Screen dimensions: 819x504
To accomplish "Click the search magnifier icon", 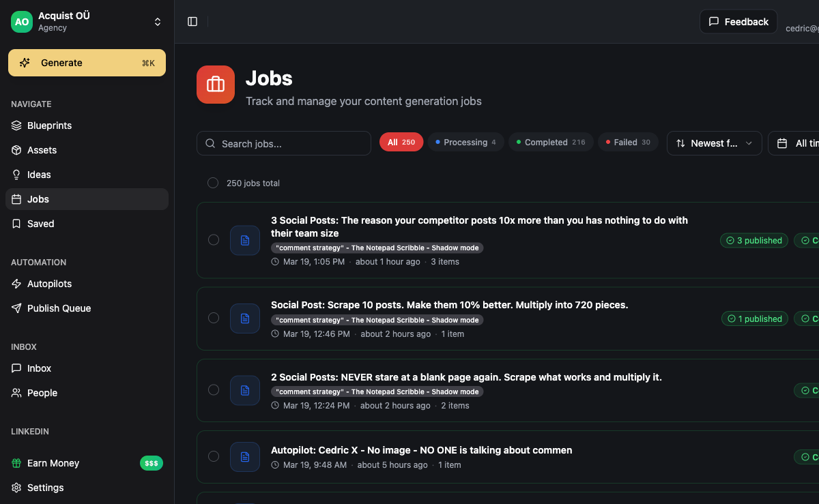I will click(211, 144).
